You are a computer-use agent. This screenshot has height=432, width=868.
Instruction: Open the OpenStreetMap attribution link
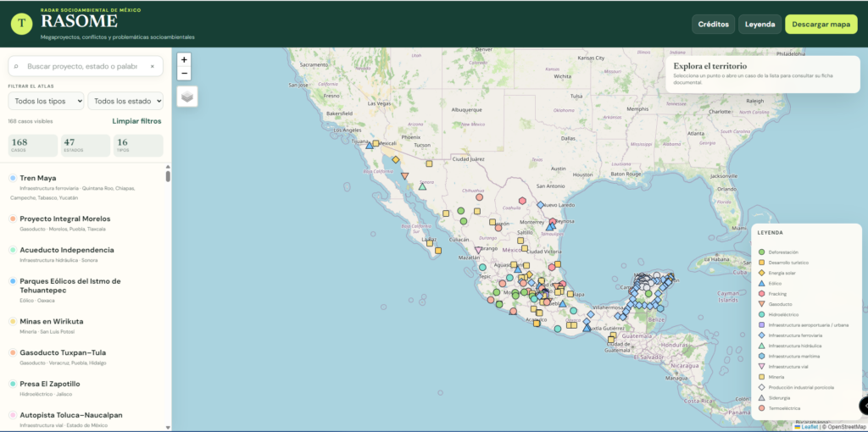[845, 427]
